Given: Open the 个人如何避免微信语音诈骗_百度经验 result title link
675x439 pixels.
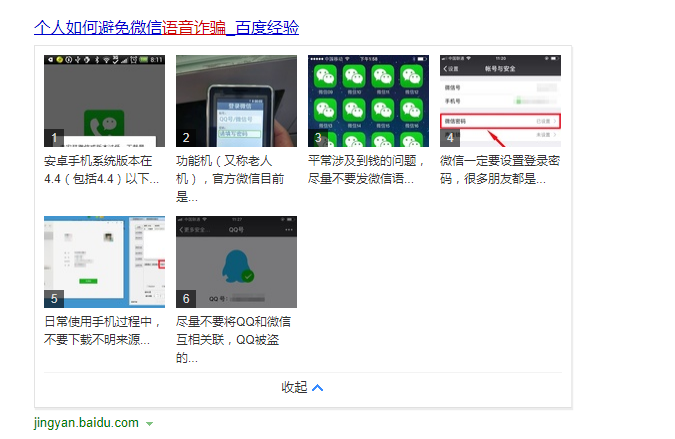Looking at the screenshot, I should tap(166, 28).
